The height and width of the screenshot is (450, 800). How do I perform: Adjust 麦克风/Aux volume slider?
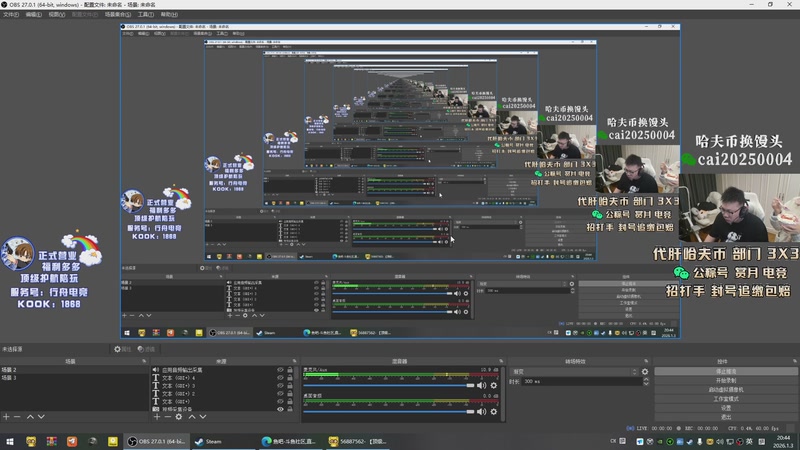(389, 385)
